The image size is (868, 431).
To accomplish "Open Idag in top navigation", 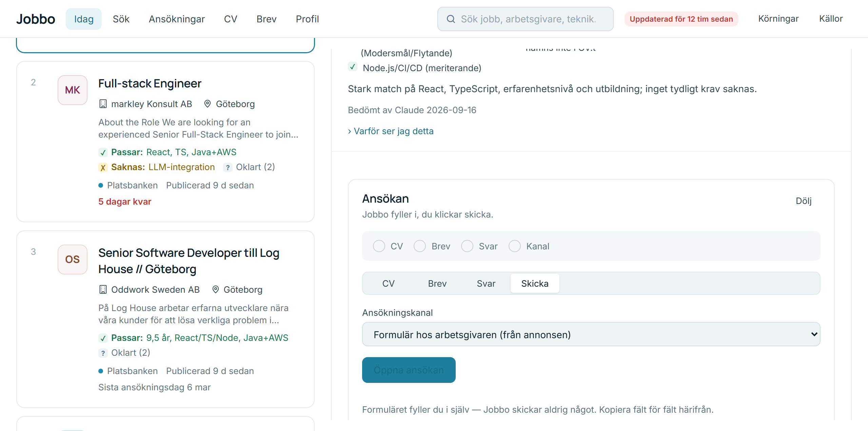I will pyautogui.click(x=84, y=19).
